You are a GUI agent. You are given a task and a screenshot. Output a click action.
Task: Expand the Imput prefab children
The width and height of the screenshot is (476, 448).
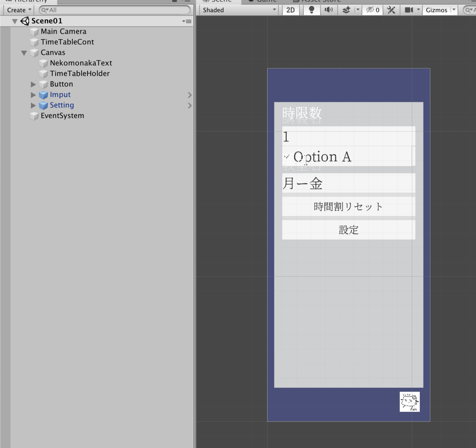coord(33,95)
